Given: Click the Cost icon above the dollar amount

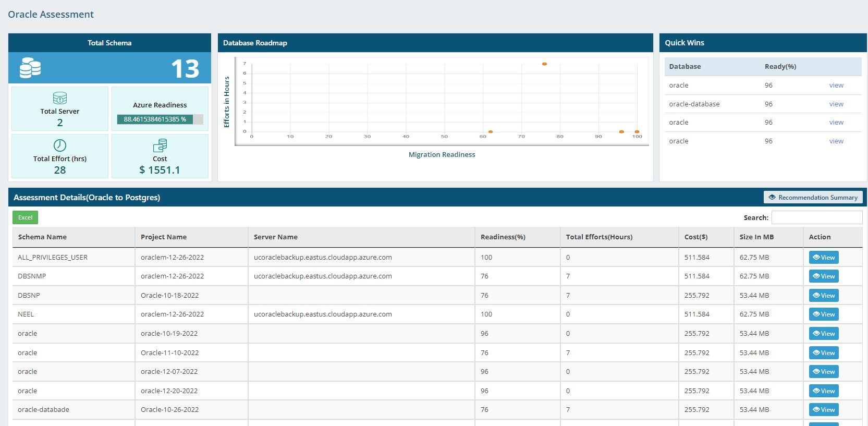Looking at the screenshot, I should point(160,145).
